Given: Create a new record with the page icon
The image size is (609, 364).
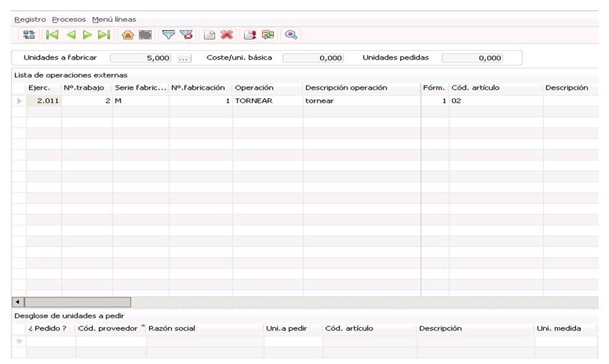Looking at the screenshot, I should click(210, 35).
